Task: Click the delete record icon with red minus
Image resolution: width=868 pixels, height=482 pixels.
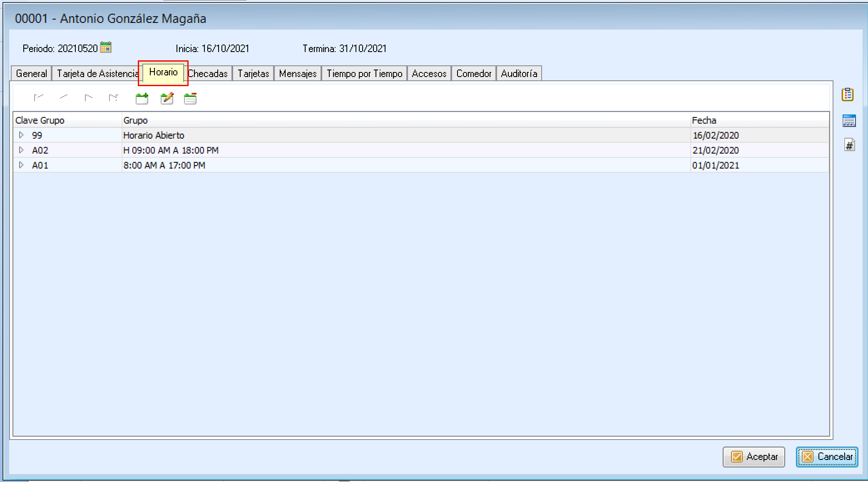Action: pos(190,99)
